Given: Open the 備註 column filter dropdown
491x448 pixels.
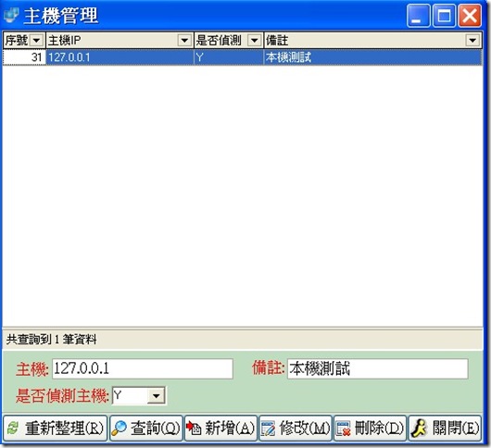Looking at the screenshot, I should click(x=472, y=41).
